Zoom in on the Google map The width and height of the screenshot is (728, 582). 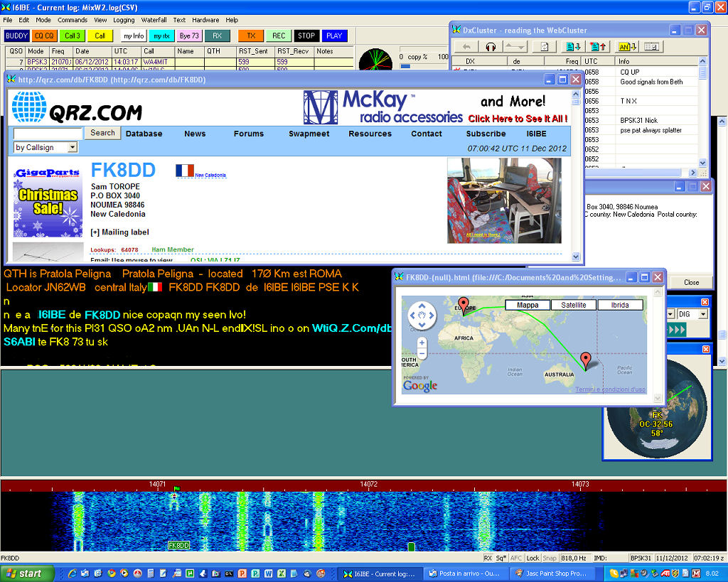pos(422,343)
